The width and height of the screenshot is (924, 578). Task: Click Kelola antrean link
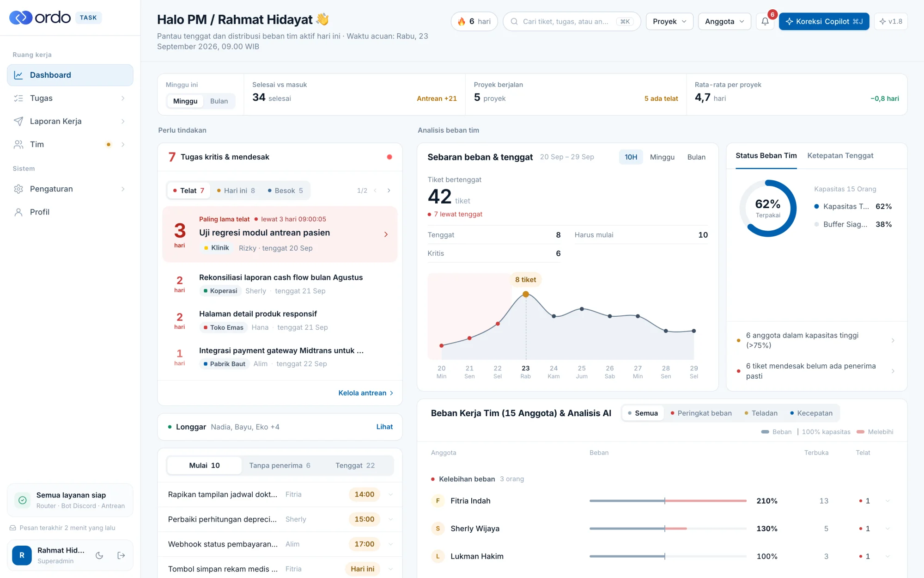click(x=365, y=393)
